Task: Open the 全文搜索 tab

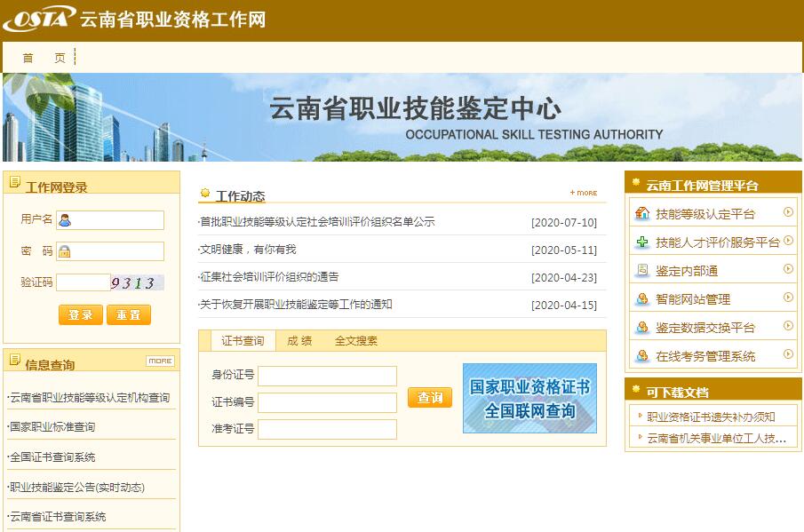Action: click(x=355, y=340)
